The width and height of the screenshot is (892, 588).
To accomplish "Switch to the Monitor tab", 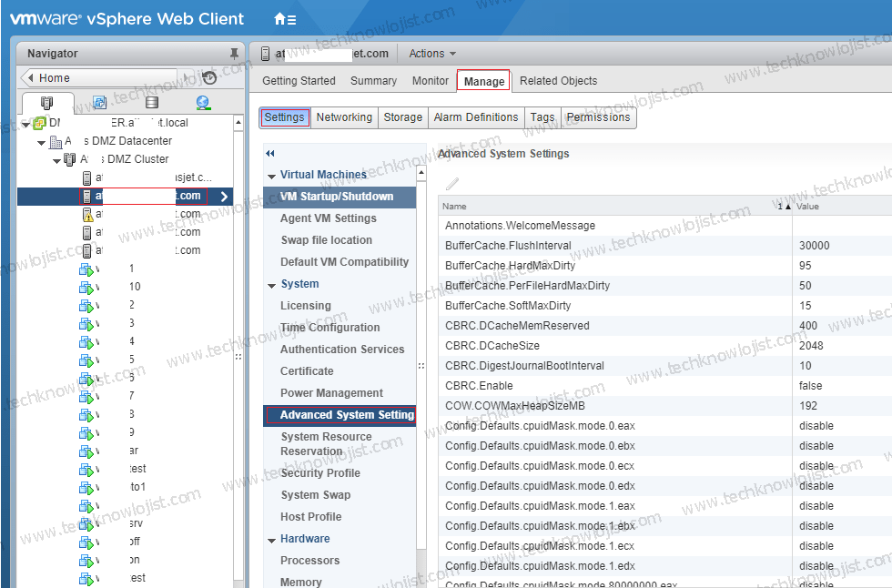I will click(x=430, y=81).
